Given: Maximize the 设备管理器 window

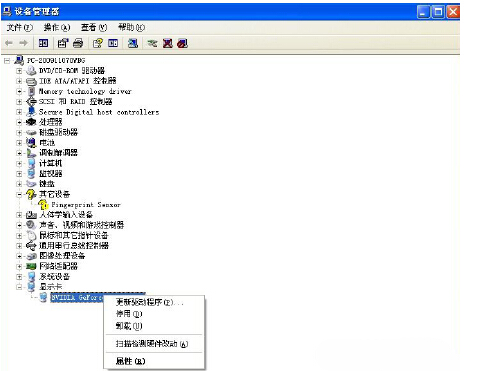Looking at the screenshot, I should click(438, 12).
